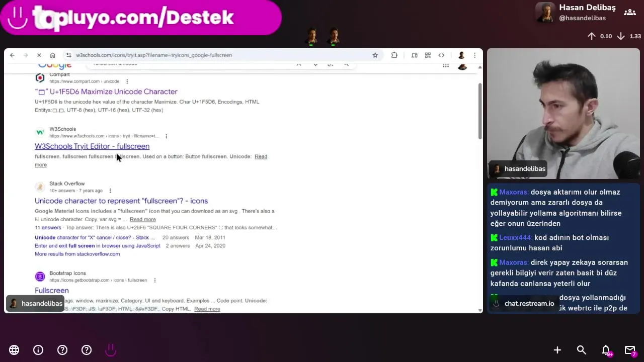The width and height of the screenshot is (644, 362).
Task: Click the plus icon in bottom bar
Action: coord(557,350)
